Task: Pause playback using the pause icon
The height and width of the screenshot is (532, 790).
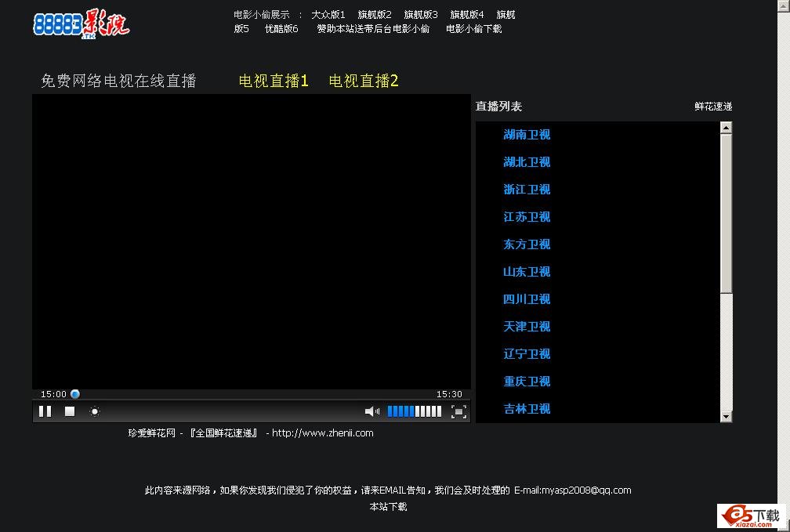Action: (45, 411)
